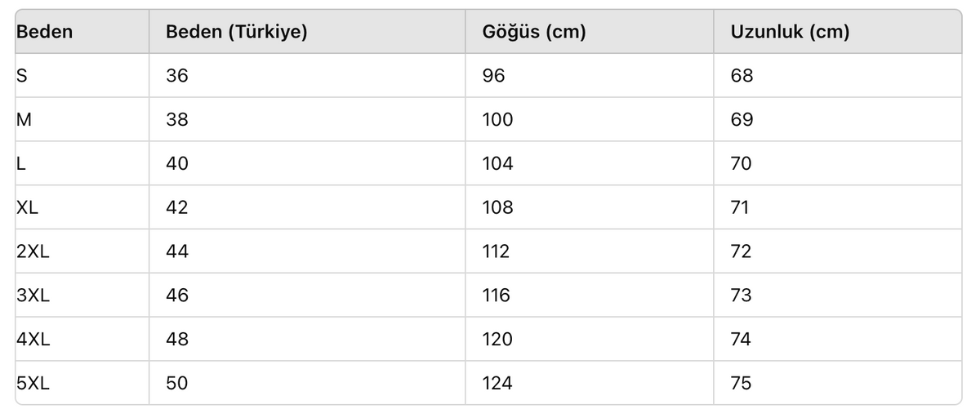Click the Uzunluk (cm) column header
980x418 pixels.
coord(790,32)
